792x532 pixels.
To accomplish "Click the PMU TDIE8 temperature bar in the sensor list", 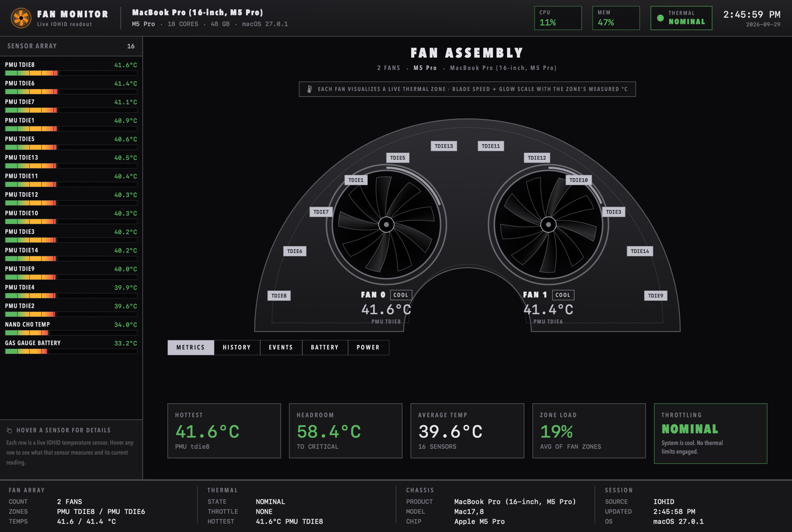I will (x=71, y=73).
